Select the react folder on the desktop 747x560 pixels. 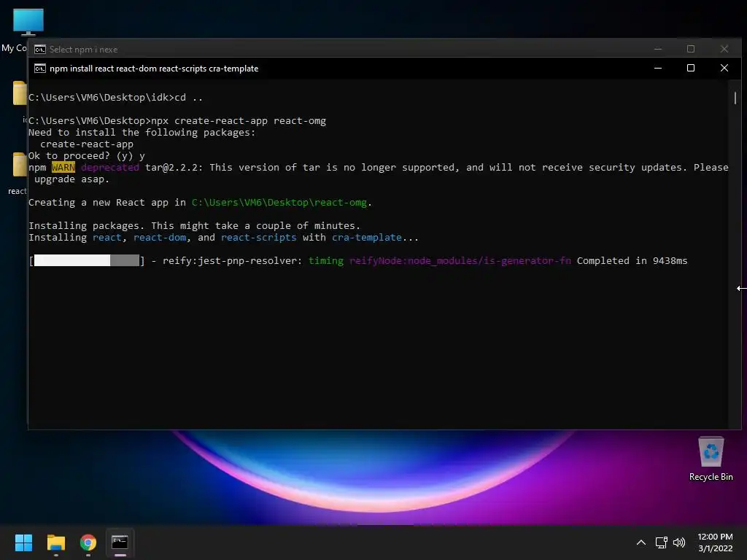(18, 174)
